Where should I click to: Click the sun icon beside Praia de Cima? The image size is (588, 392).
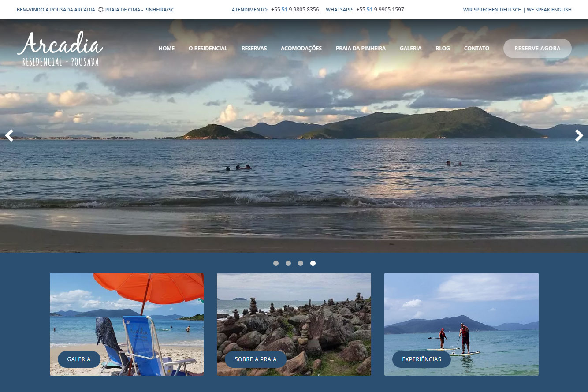[x=101, y=10]
